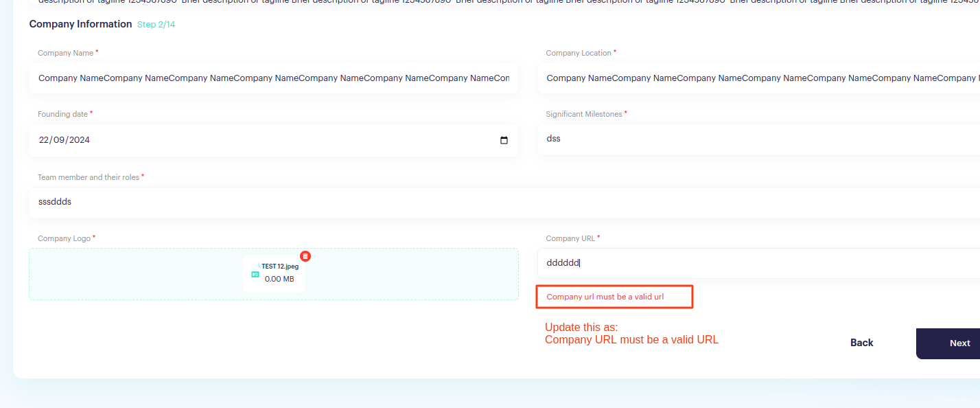Click the 0.00 MB file size text

click(279, 279)
